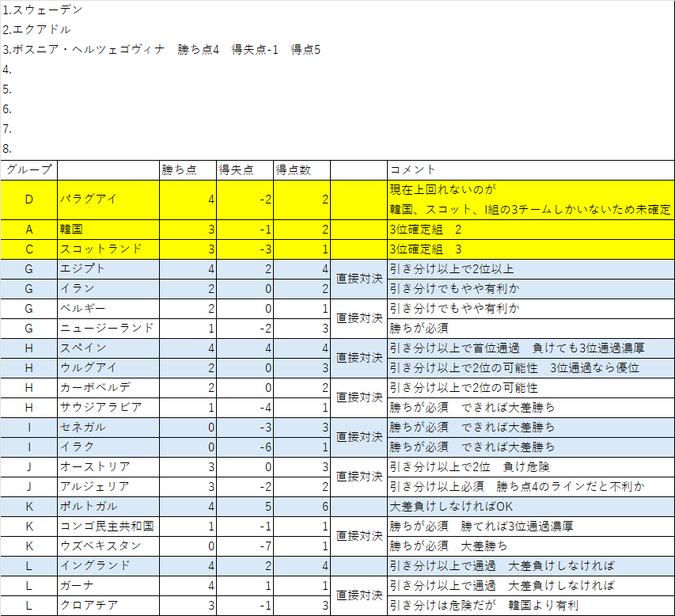This screenshot has width=675, height=616.
Task: Select the cell 'カーボベルデ'
Action: coord(108,388)
